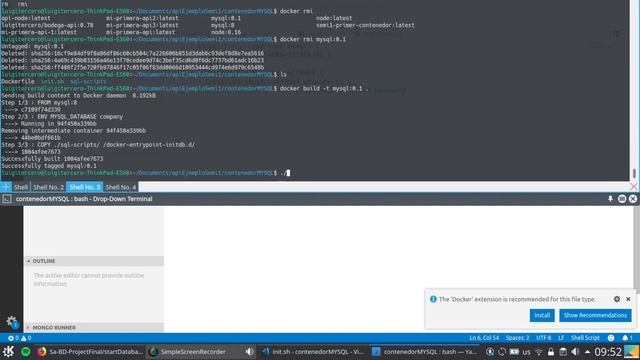Switch to Shell No. 4 tab
The width and height of the screenshot is (640, 360).
pos(120,187)
